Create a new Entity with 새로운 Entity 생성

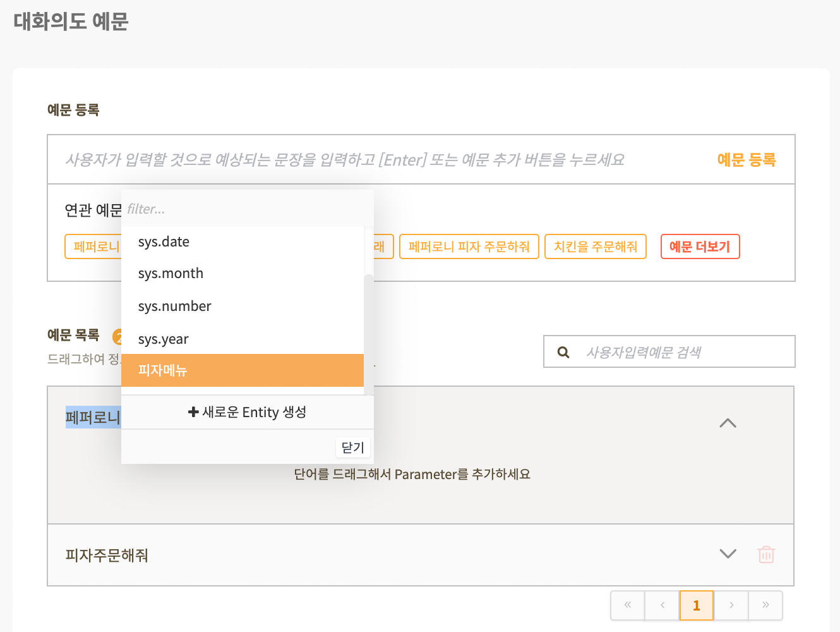(x=248, y=412)
